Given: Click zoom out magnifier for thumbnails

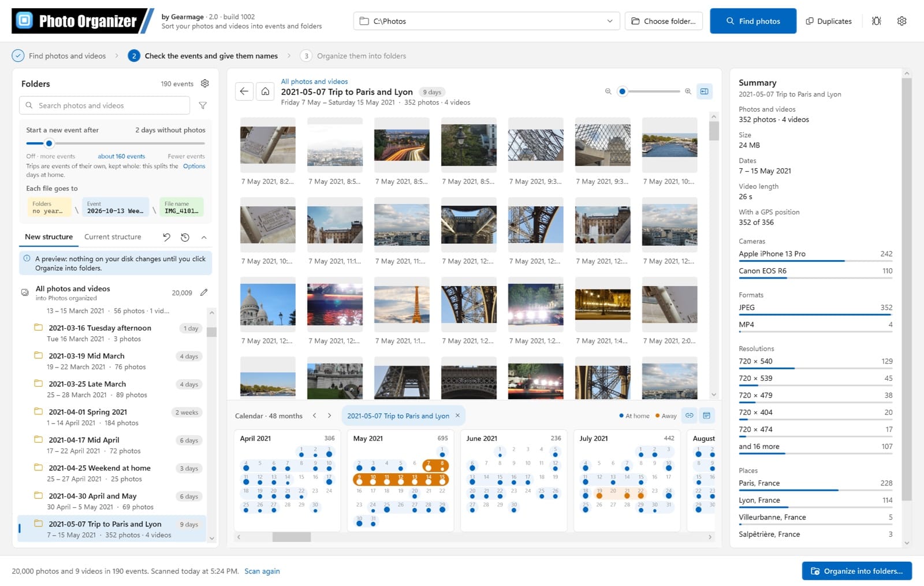Looking at the screenshot, I should [608, 91].
